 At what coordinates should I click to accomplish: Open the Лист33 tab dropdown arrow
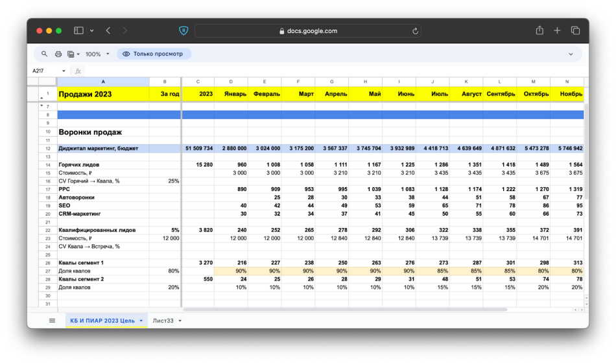180,321
